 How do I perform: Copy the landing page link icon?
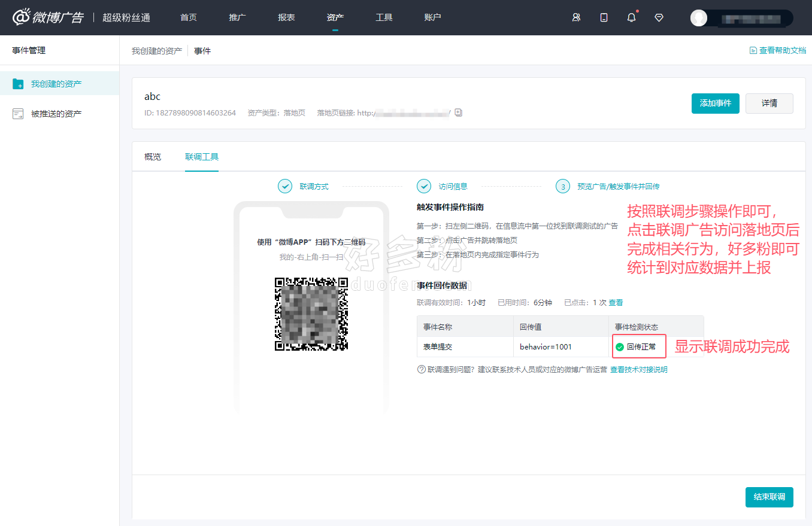pyautogui.click(x=459, y=113)
